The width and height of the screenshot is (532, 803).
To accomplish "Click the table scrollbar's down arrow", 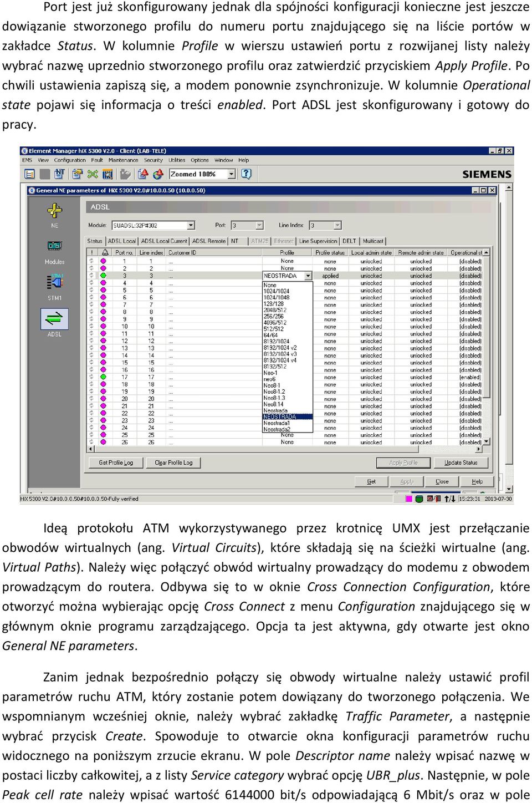I will [x=487, y=442].
